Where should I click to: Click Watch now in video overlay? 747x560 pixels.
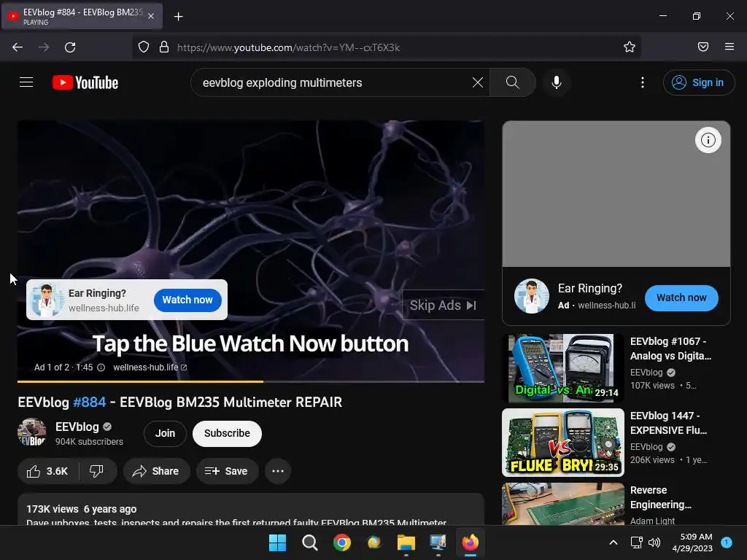[187, 300]
